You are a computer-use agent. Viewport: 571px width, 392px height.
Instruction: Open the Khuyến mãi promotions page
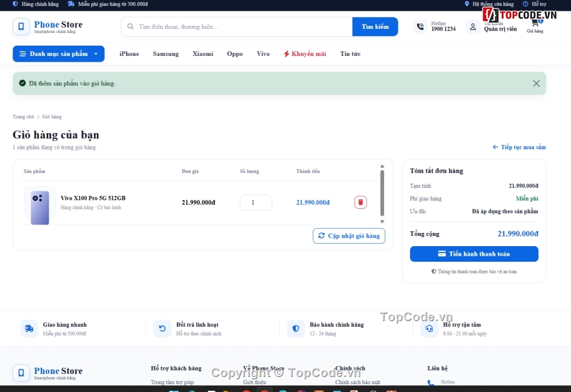[305, 54]
